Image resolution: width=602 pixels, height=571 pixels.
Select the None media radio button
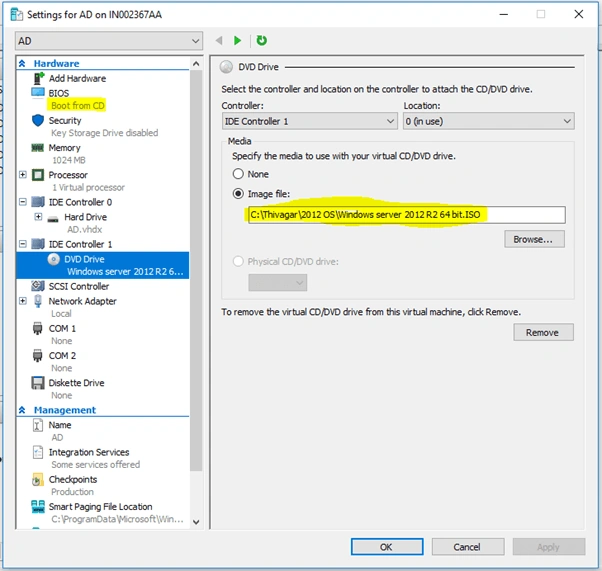pyautogui.click(x=238, y=174)
